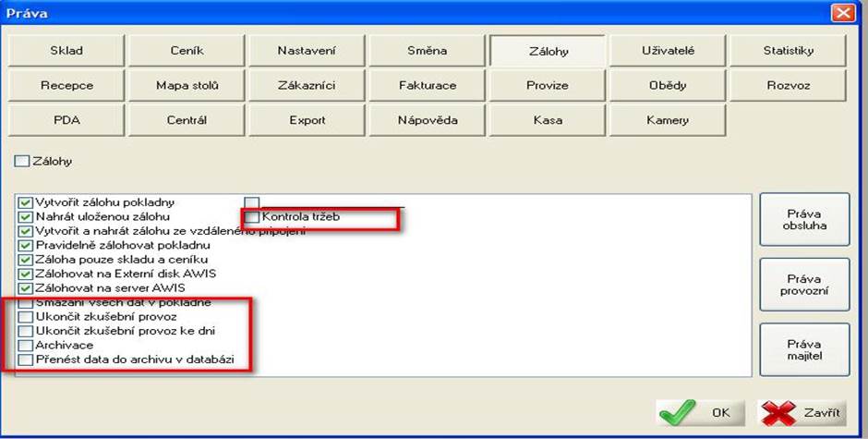
Task: Click the green checkmark OK icon
Action: [677, 412]
